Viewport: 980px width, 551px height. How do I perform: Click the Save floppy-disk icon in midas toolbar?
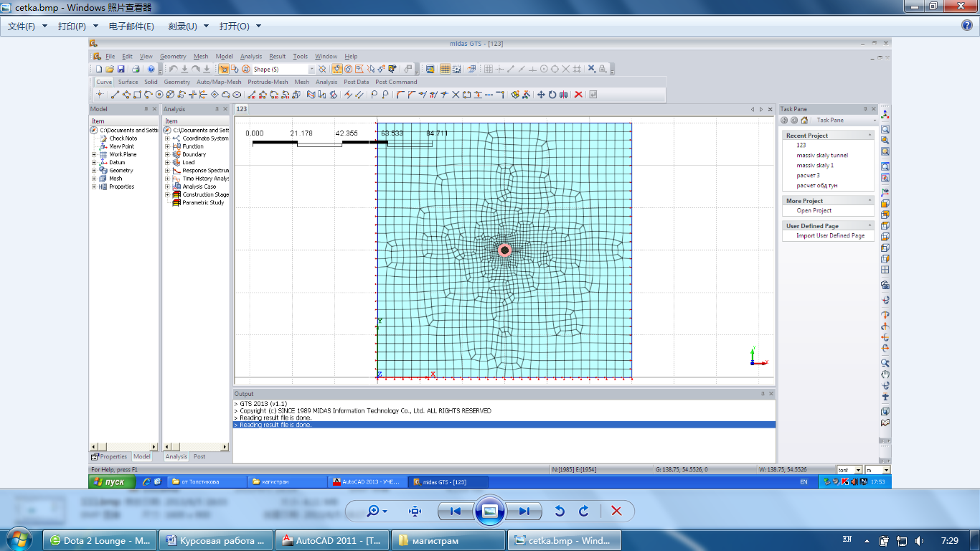[x=121, y=69]
